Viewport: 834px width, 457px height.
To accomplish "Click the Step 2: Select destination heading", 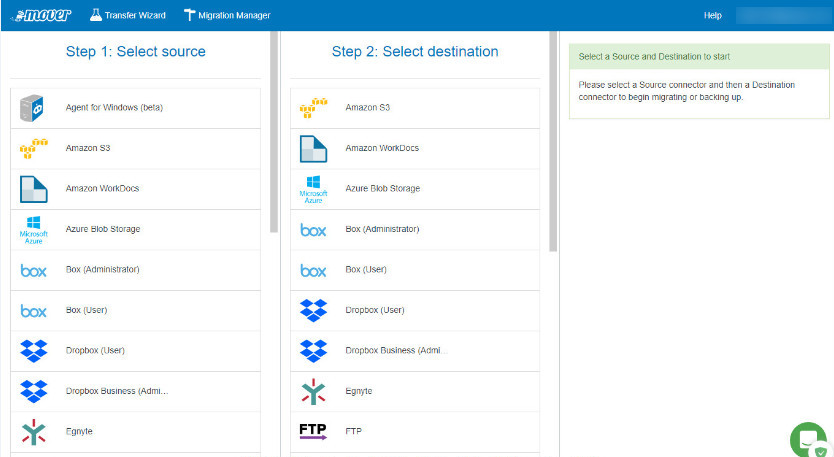I will pos(415,52).
